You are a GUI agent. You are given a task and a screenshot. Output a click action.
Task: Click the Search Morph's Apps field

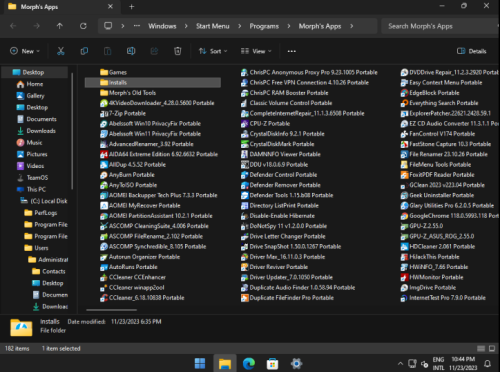point(440,26)
